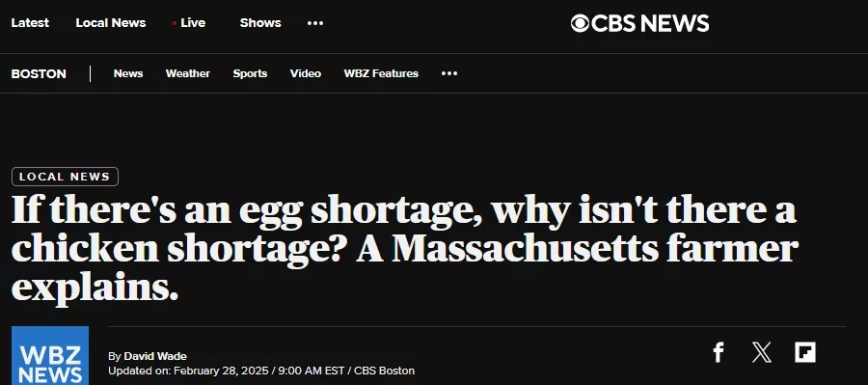
Task: Click the CBS News logo
Action: [x=639, y=23]
